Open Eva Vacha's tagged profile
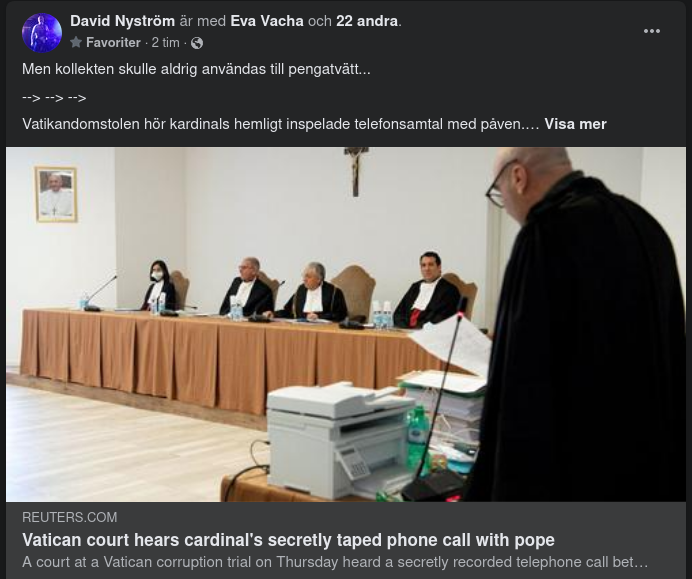The width and height of the screenshot is (692, 579). (x=267, y=21)
